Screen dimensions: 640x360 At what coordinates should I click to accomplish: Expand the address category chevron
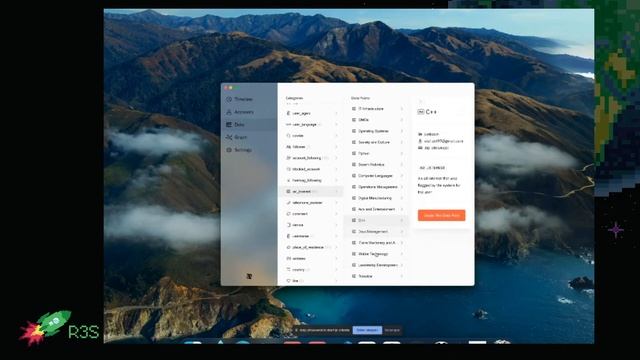click(x=337, y=258)
